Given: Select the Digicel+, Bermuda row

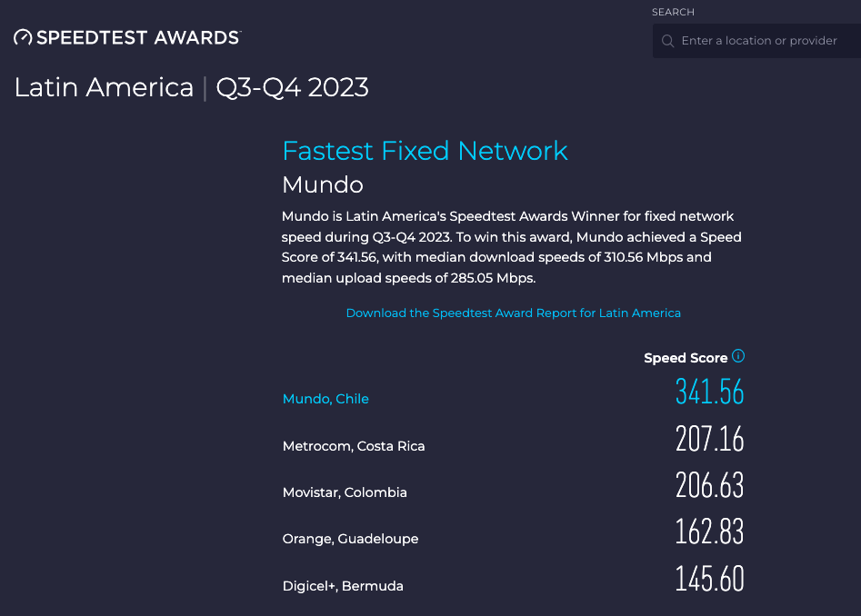Looking at the screenshot, I should click(514, 580).
